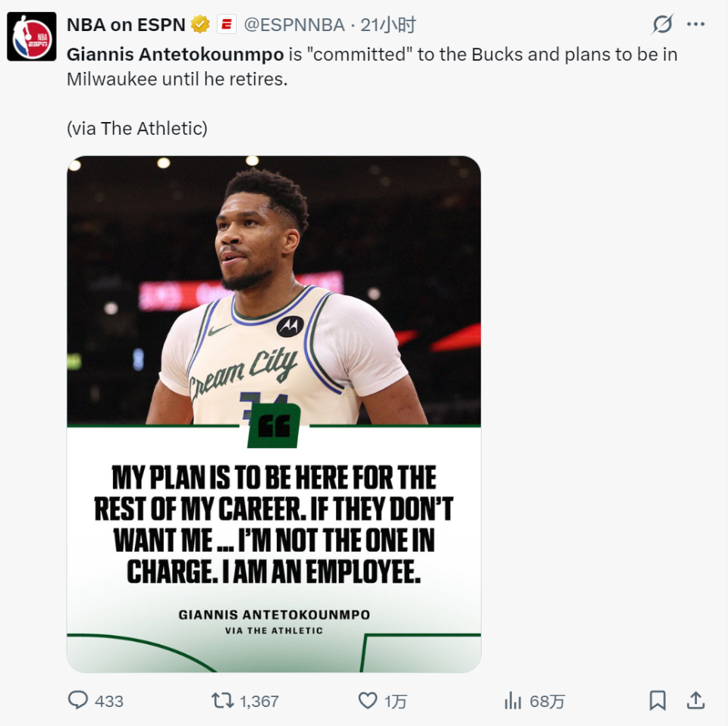
Task: Bookmark this post
Action: 657,700
